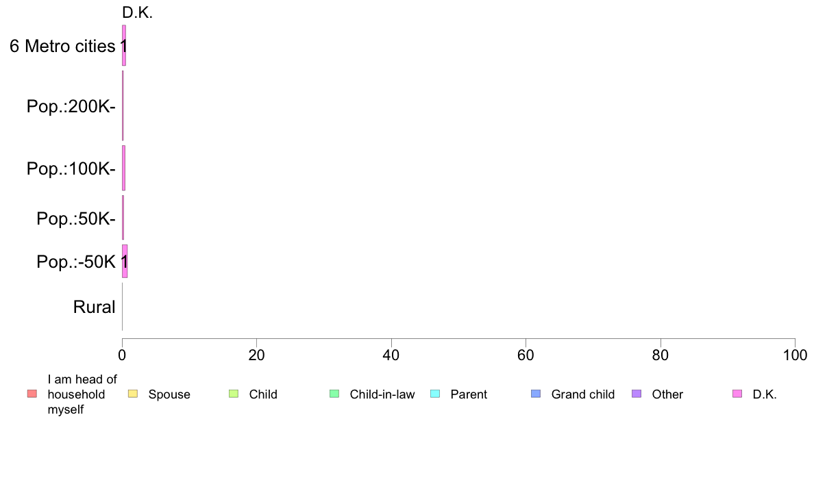Click the 40 tick label on axis
The image size is (814, 504).
tap(391, 355)
